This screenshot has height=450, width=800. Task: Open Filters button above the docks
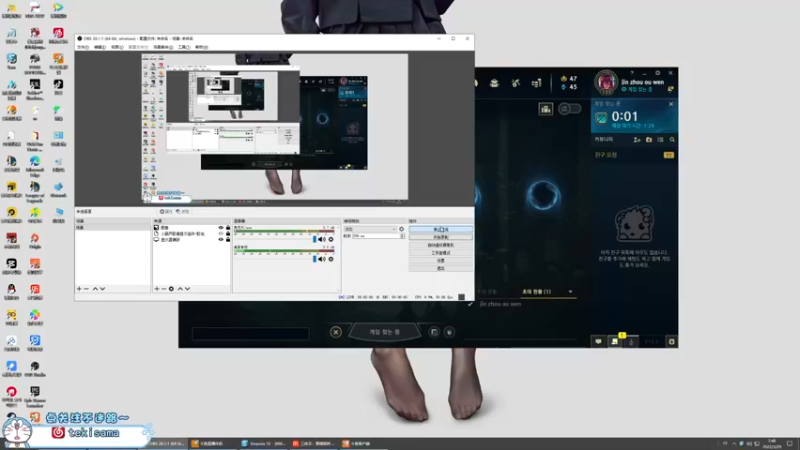click(x=183, y=211)
